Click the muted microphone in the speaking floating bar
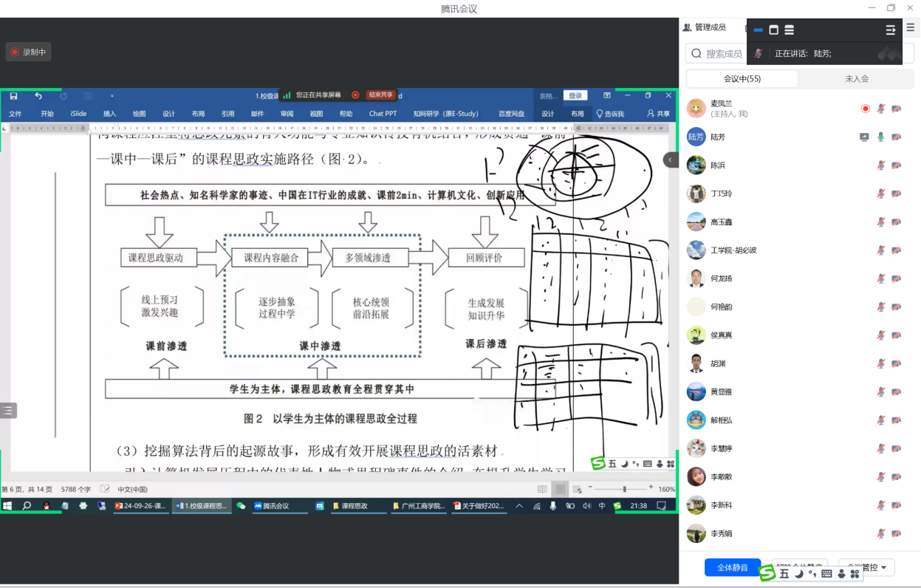921x588 pixels. (758, 54)
